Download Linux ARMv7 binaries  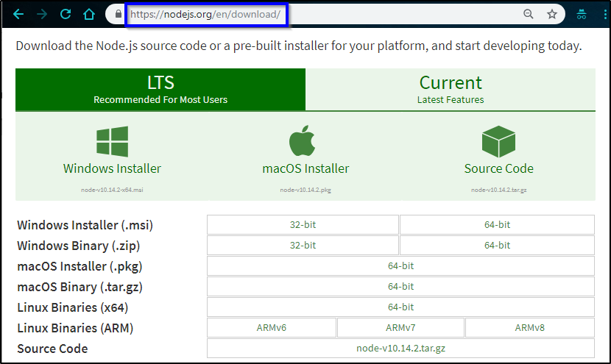[400, 328]
